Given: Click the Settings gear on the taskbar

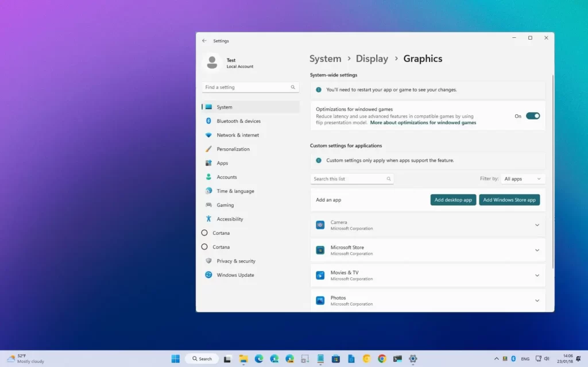Looking at the screenshot, I should click(x=413, y=359).
